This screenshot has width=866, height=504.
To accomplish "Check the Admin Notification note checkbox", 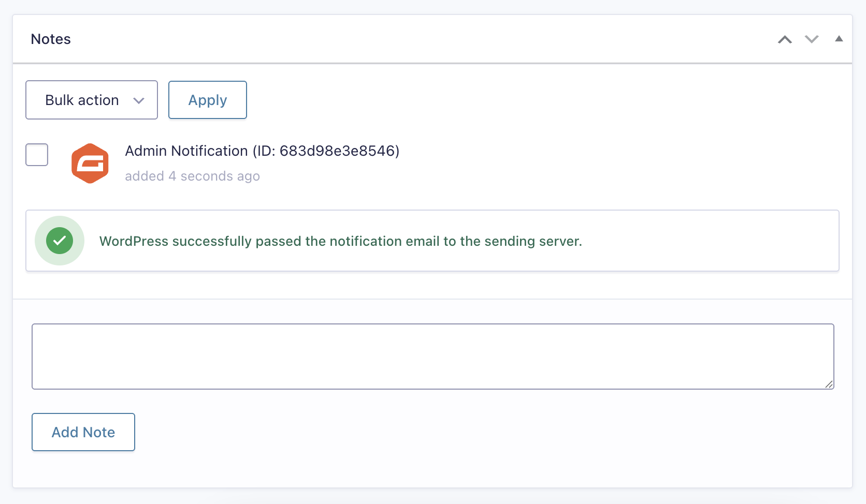I will (x=37, y=155).
